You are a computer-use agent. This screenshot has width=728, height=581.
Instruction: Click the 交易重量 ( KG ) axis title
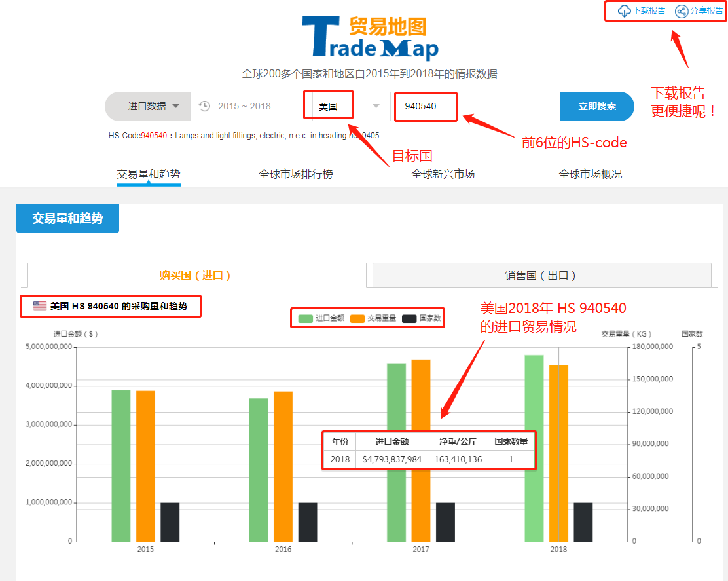(x=627, y=334)
